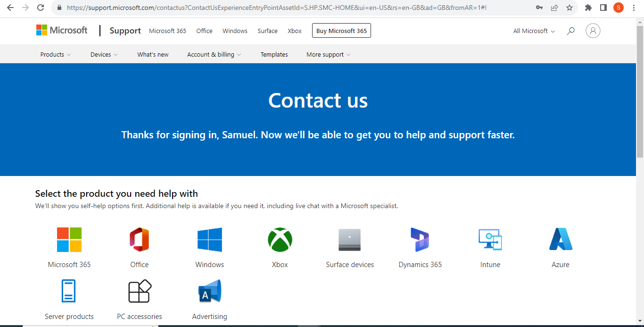Select the Server products icon
644x327 pixels.
[x=69, y=291]
